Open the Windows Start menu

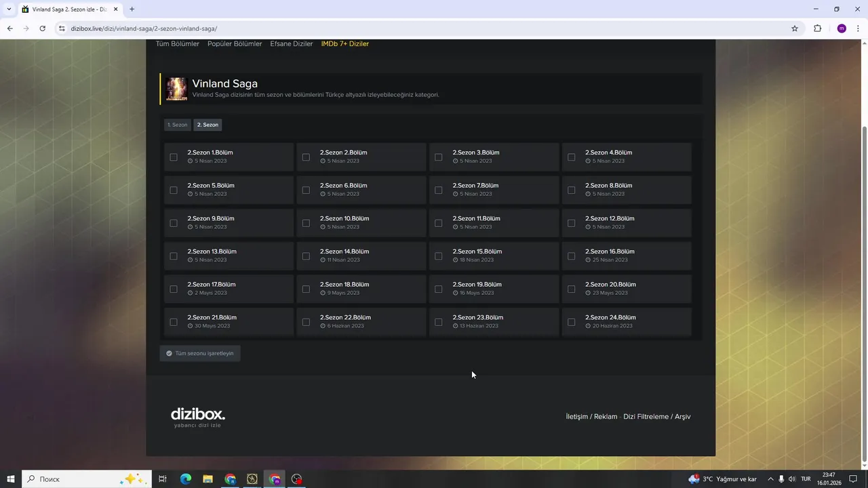(x=11, y=479)
